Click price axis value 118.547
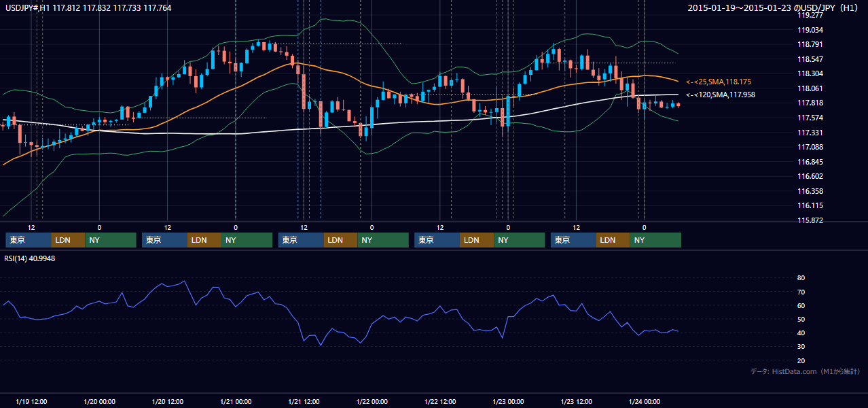 pyautogui.click(x=810, y=59)
